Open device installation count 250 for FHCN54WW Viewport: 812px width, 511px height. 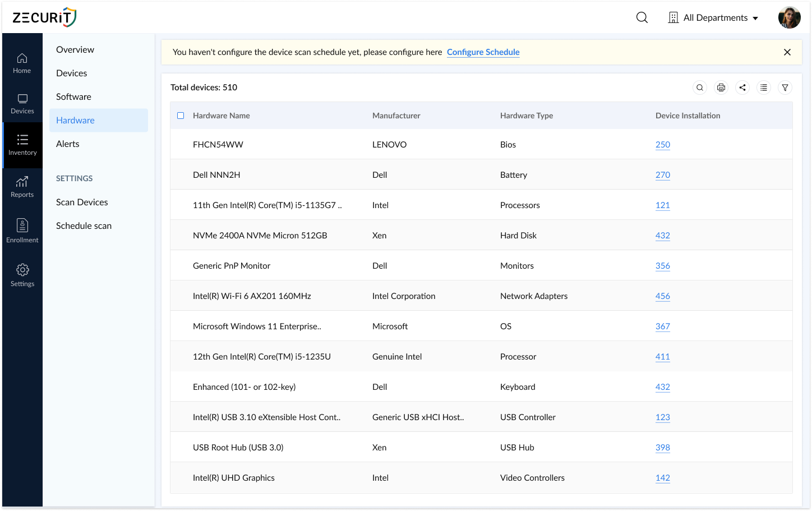point(663,145)
